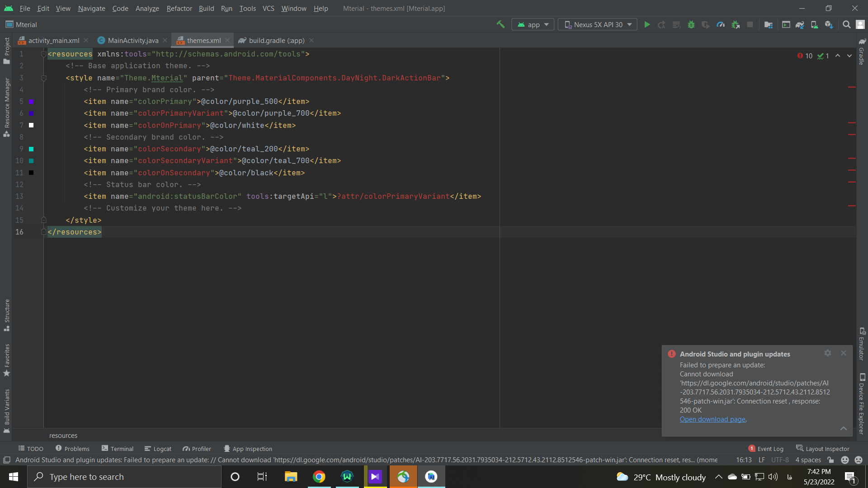Viewport: 868px width, 488px height.
Task: Switch to the MainActivity.java tab
Action: [133, 40]
